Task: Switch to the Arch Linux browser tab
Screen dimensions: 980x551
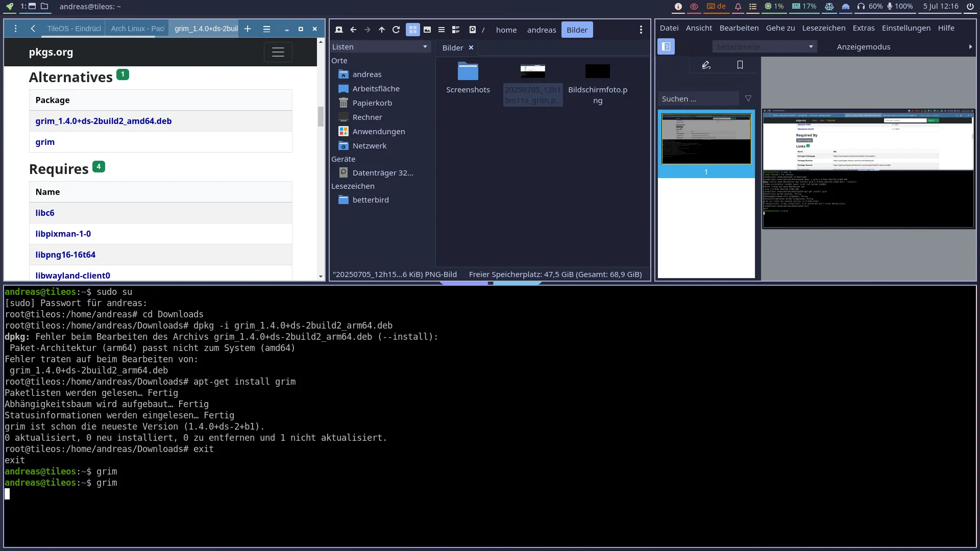Action: [x=137, y=29]
